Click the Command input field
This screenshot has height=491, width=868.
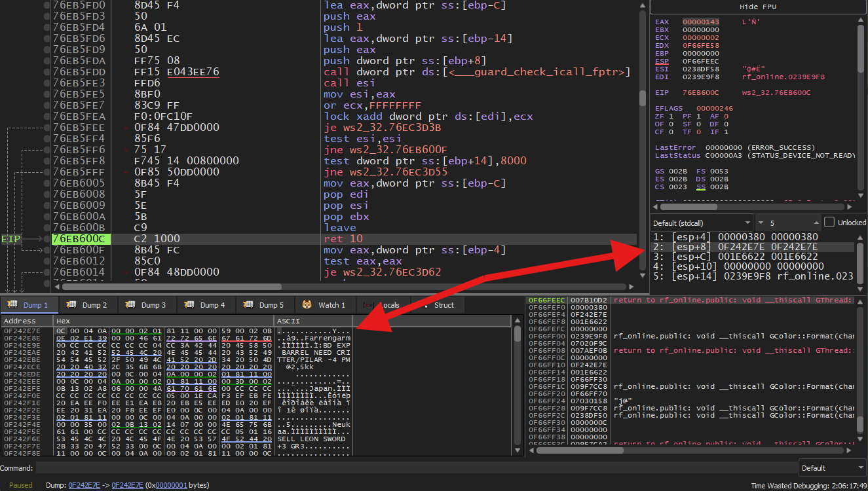[x=416, y=468]
